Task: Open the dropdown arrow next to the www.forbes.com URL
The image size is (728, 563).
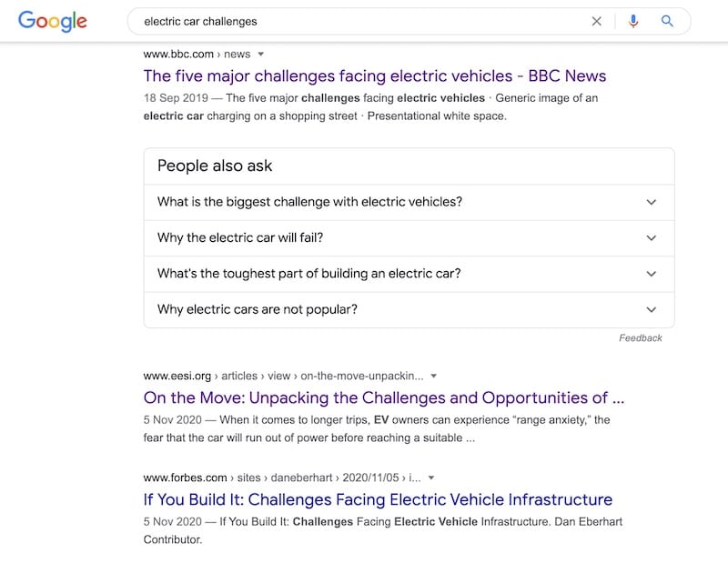Action: [430, 478]
